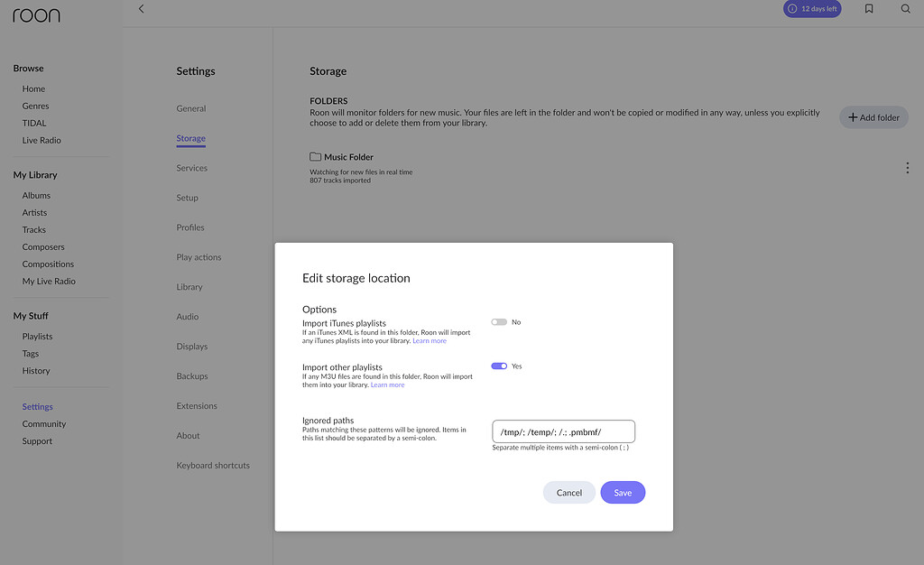The width and height of the screenshot is (924, 565).
Task: Open bookmarks using the bookmark icon
Action: coord(868,8)
